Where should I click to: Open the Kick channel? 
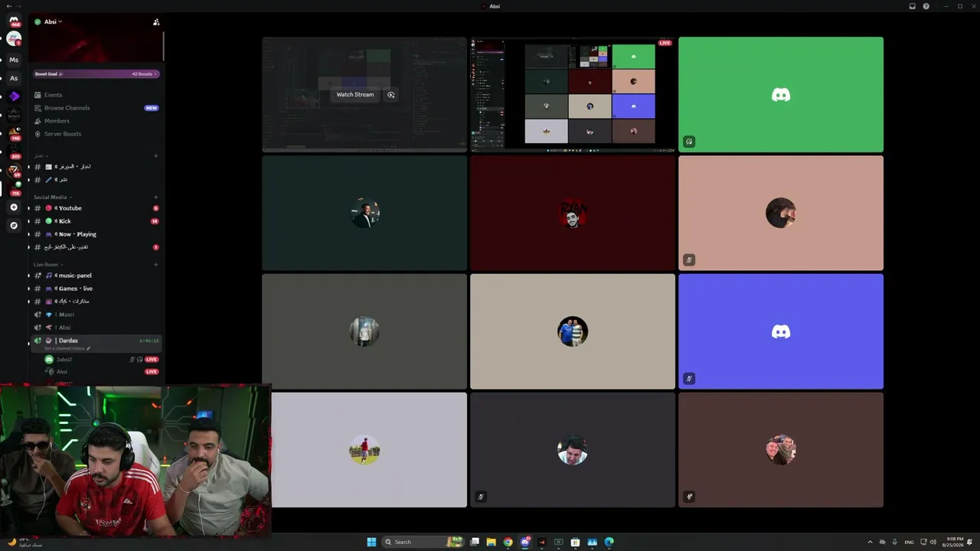pos(96,221)
